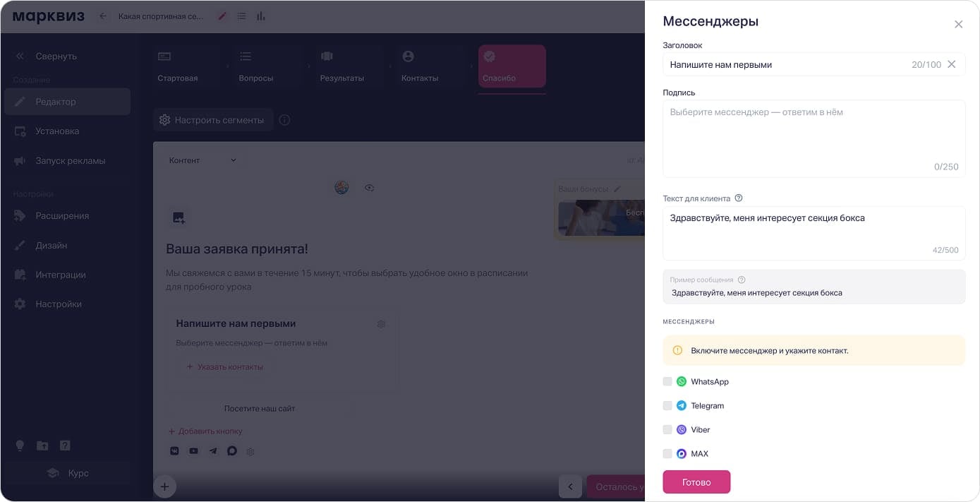Screen dimensions: 980x502
Task: Click the folder icon in sidebar footer
Action: point(42,446)
